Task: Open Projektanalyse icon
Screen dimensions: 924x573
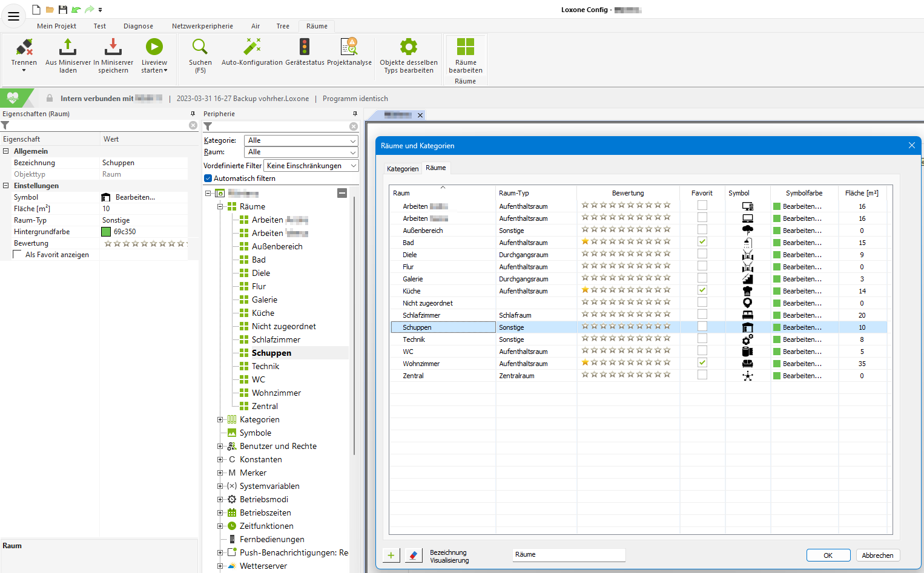Action: pyautogui.click(x=349, y=47)
